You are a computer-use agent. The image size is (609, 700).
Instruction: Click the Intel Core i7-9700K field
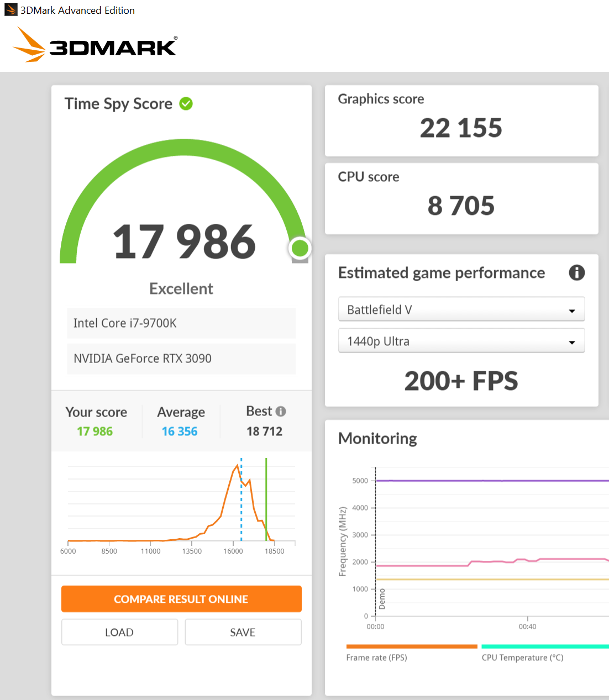pos(181,323)
